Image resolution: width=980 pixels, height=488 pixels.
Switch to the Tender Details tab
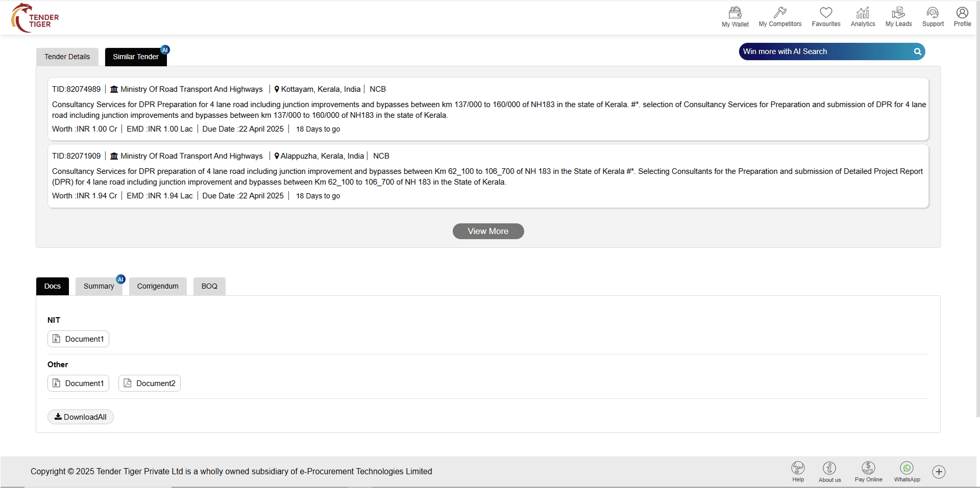pos(67,57)
